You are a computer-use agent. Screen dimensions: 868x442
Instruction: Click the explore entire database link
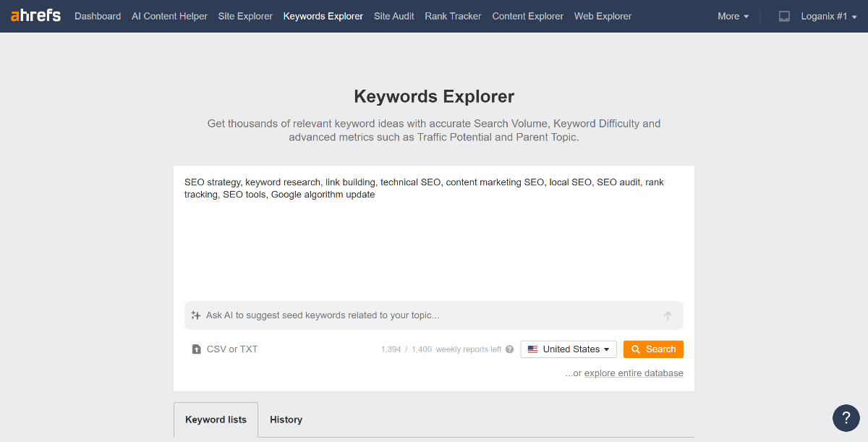(x=634, y=373)
